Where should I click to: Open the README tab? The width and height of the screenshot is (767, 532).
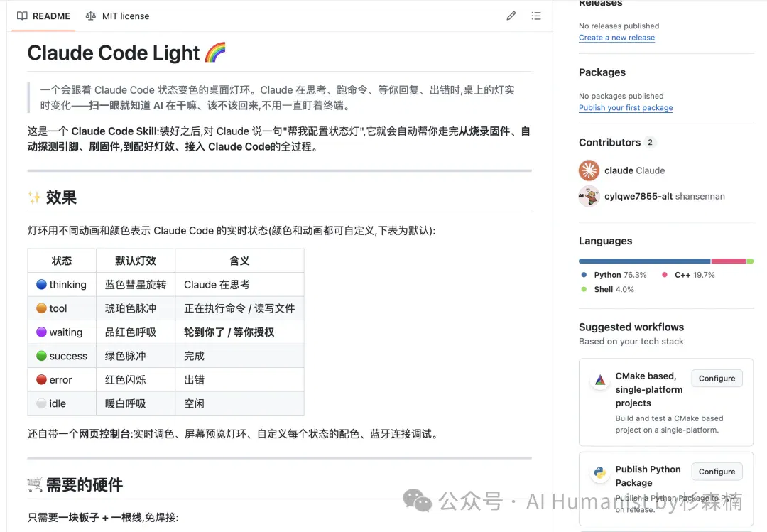[43, 16]
